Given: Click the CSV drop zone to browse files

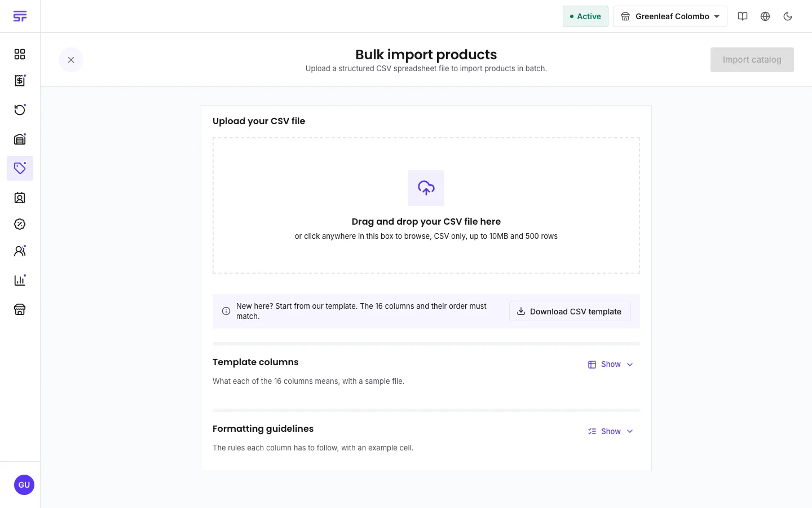Looking at the screenshot, I should pyautogui.click(x=426, y=205).
